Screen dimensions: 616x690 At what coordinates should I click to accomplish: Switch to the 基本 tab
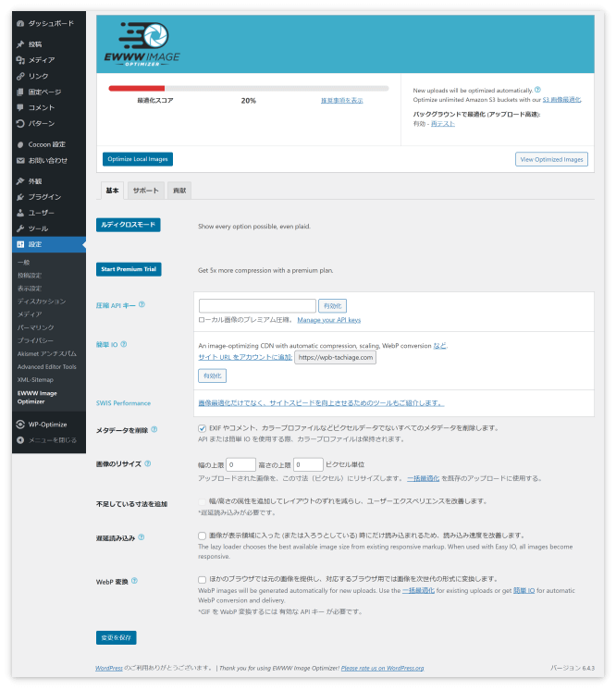[112, 191]
